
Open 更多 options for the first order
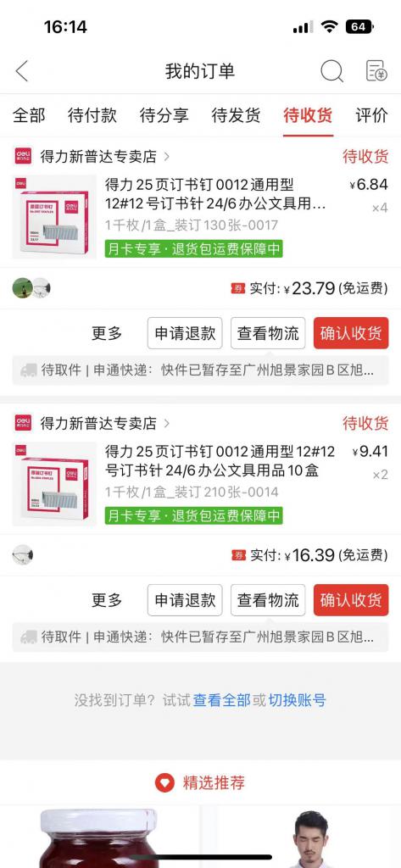click(x=107, y=333)
